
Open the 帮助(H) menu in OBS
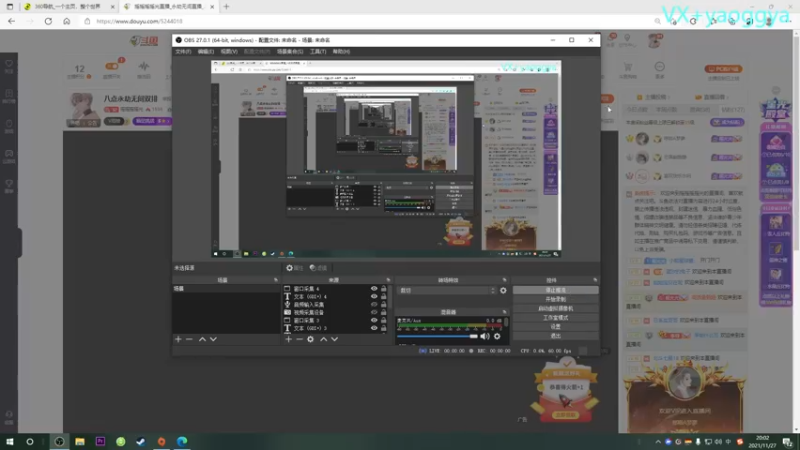click(x=341, y=52)
